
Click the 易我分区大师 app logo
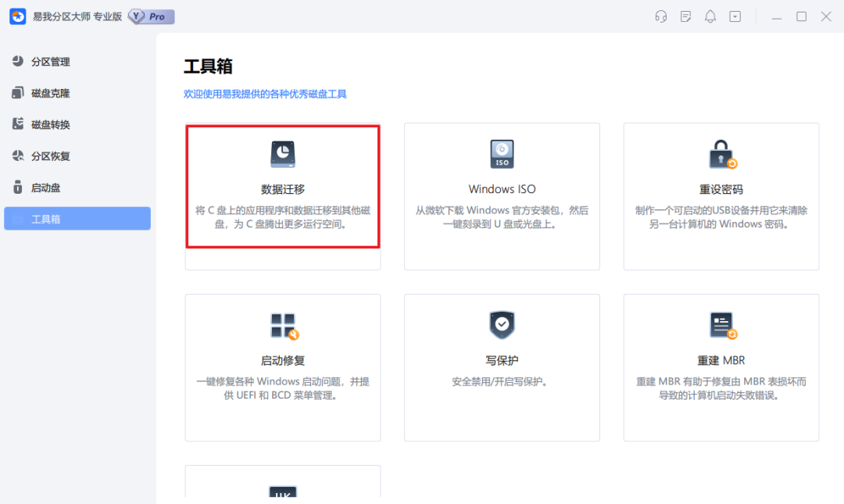(18, 16)
